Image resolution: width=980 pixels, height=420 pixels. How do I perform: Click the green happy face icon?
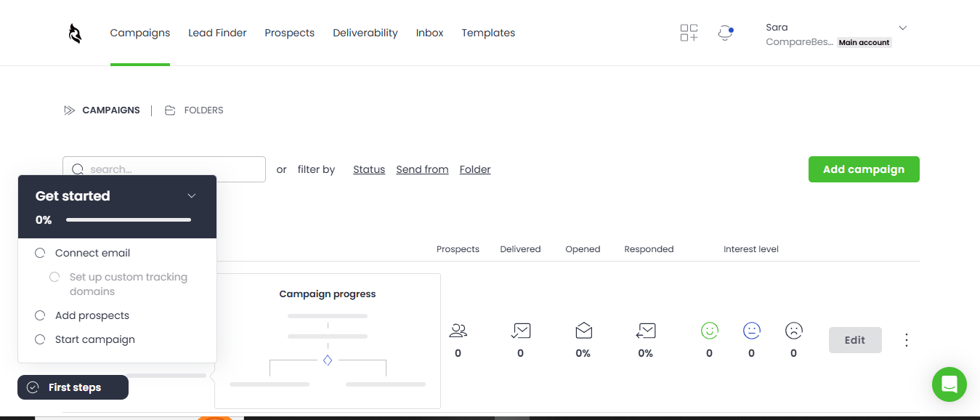(x=710, y=331)
